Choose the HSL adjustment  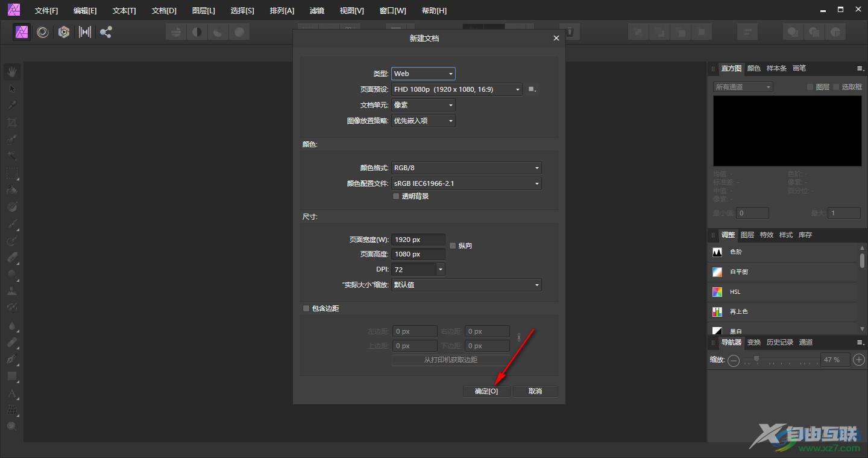tap(782, 291)
